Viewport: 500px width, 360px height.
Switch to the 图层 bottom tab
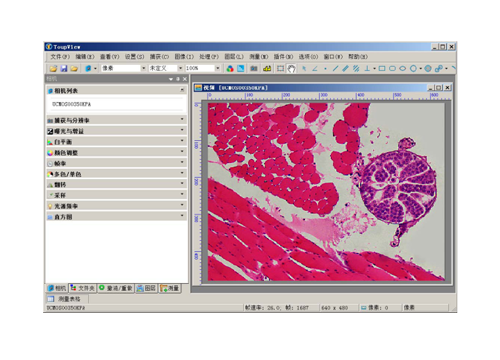click(146, 288)
